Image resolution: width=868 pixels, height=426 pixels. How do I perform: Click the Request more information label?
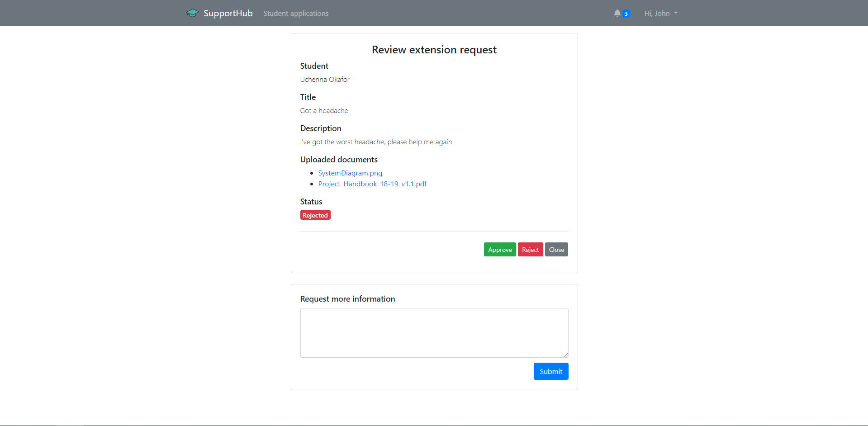(347, 299)
